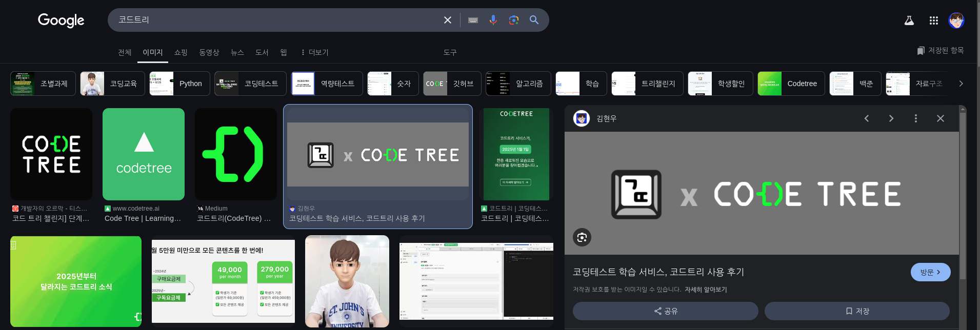Filter by 트리챌린지 chip
This screenshot has width=980, height=330.
(x=647, y=84)
